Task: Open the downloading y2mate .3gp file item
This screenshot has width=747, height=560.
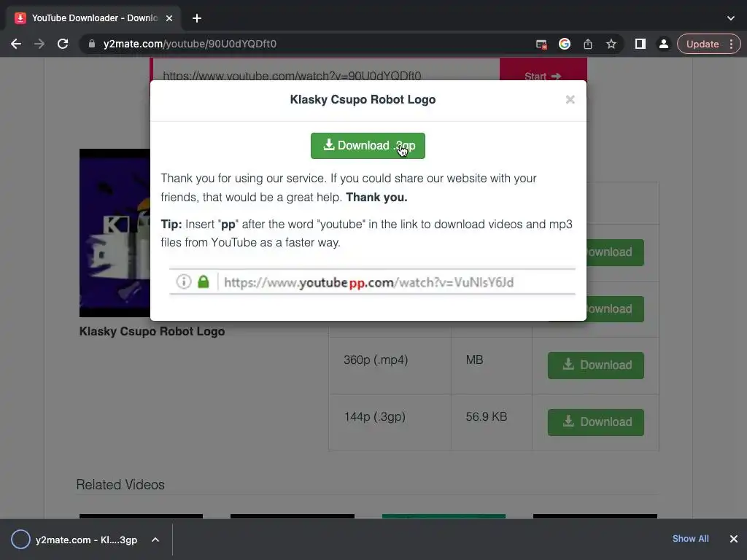Action: (86, 540)
